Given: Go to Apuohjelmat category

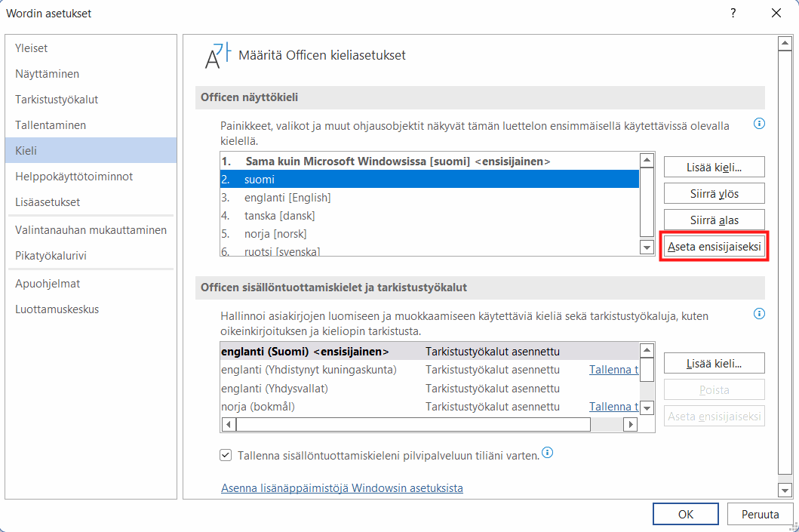Looking at the screenshot, I should [91, 283].
